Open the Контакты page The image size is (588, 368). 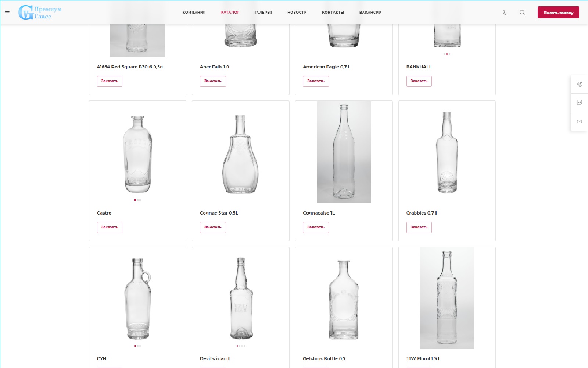333,13
